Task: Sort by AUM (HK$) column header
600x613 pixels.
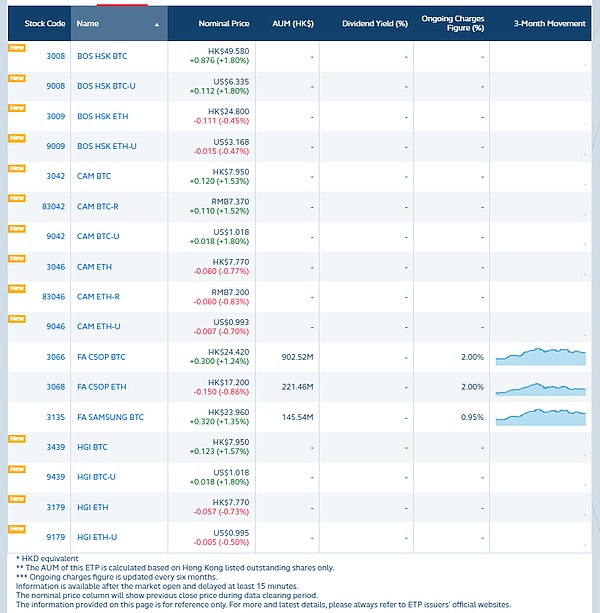Action: tap(298, 22)
